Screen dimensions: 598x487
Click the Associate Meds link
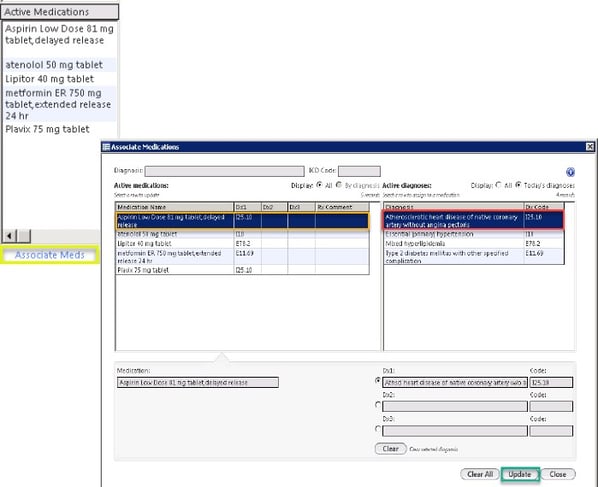point(50,255)
